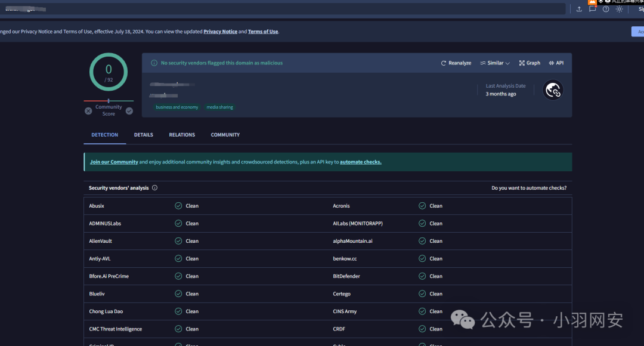Screen dimensions: 644x346
Task: Click the Chong Lua Dao vendor name
Action: [106, 311]
